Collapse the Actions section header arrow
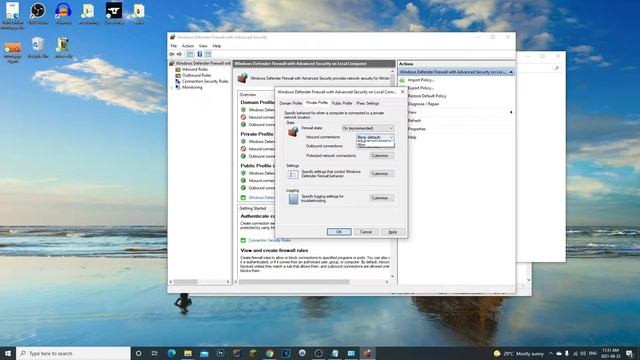This screenshot has width=640, height=360. [511, 72]
